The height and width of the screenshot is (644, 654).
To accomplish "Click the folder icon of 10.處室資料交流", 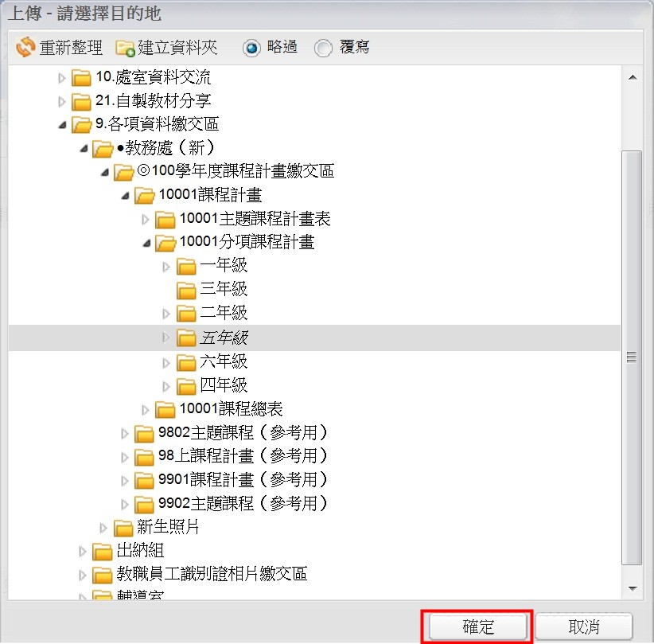I will [81, 78].
